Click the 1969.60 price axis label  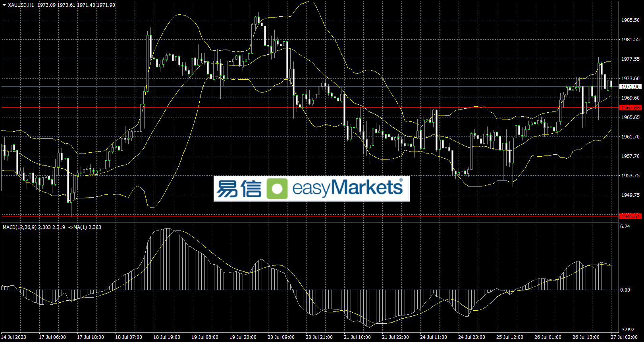pyautogui.click(x=631, y=98)
